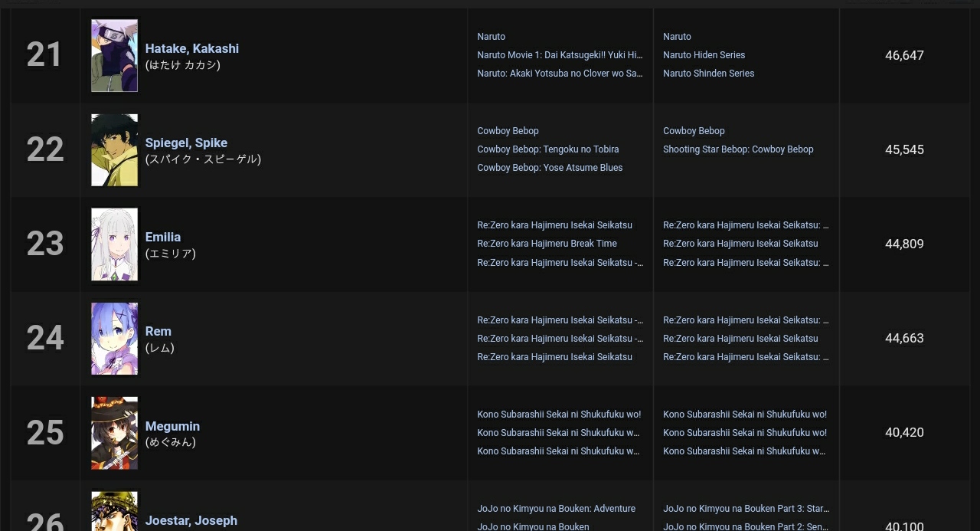Go to Spiegel, Spike character link

pyautogui.click(x=186, y=143)
